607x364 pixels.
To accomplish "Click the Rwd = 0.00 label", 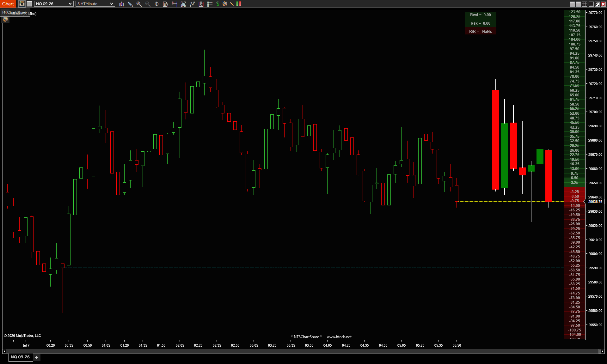I will click(x=480, y=15).
